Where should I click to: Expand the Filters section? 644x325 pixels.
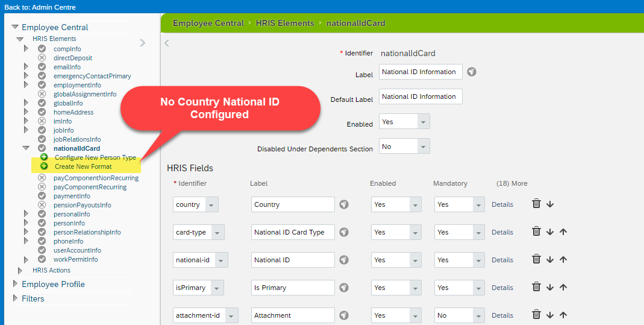pos(16,298)
